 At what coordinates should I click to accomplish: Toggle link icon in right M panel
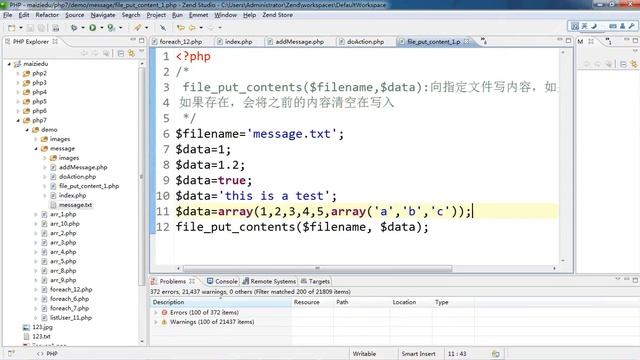point(634,64)
